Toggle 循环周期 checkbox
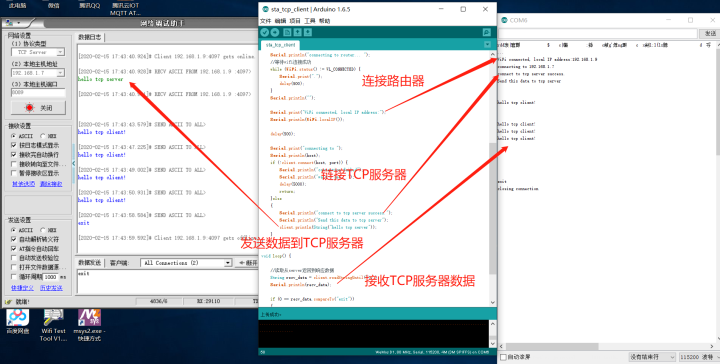 tap(14, 277)
